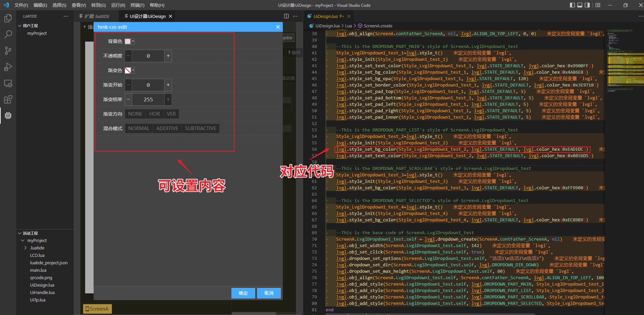This screenshot has height=315, width=644.
Task: Click the 确定 confirm button
Action: tap(243, 293)
